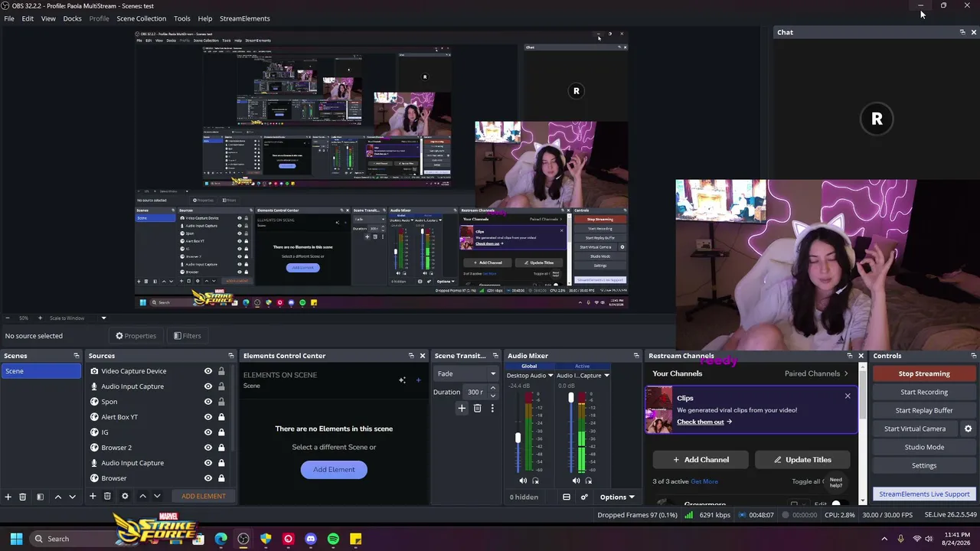
Task: Open Desktop Audio mixer dropdown arrow
Action: click(x=550, y=376)
